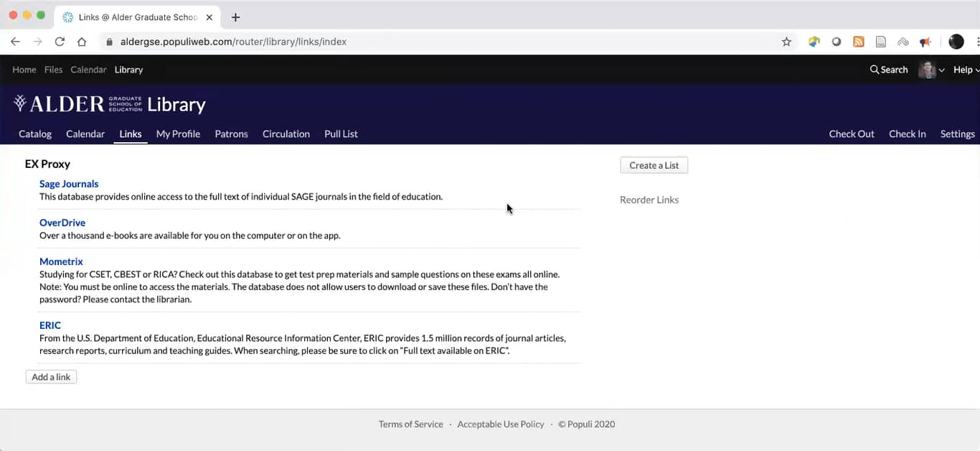This screenshot has width=980, height=451.
Task: Open the Chrome three-dot menu
Action: (x=976, y=42)
